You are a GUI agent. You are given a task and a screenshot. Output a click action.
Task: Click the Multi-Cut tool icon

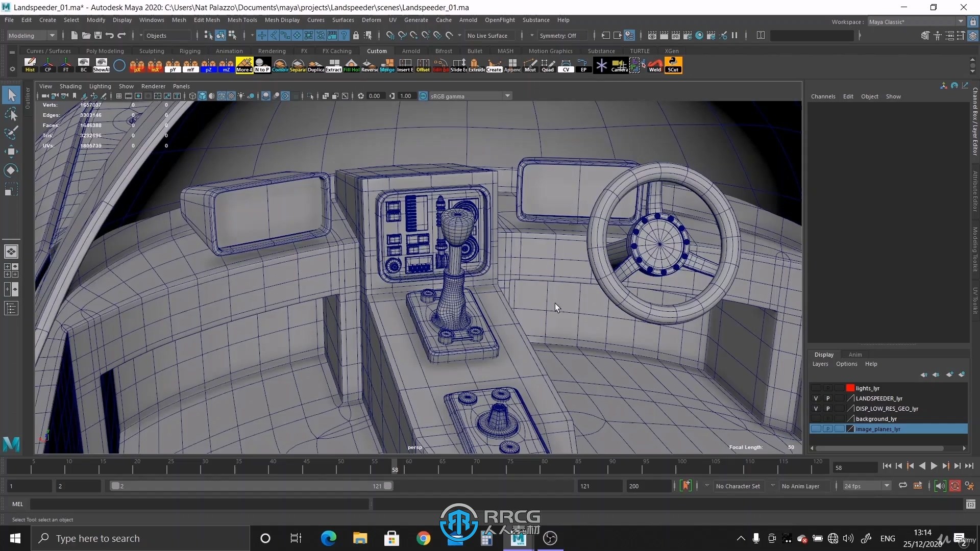(530, 65)
